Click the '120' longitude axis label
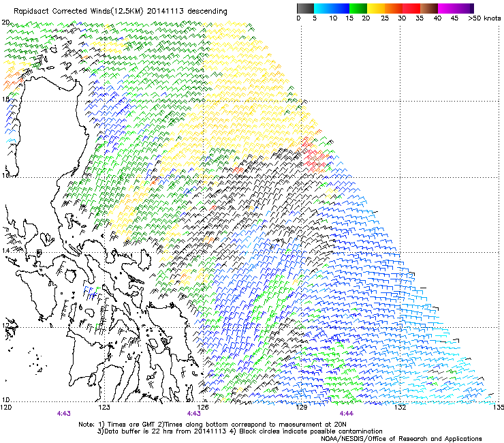The width and height of the screenshot is (504, 443). 5,408
